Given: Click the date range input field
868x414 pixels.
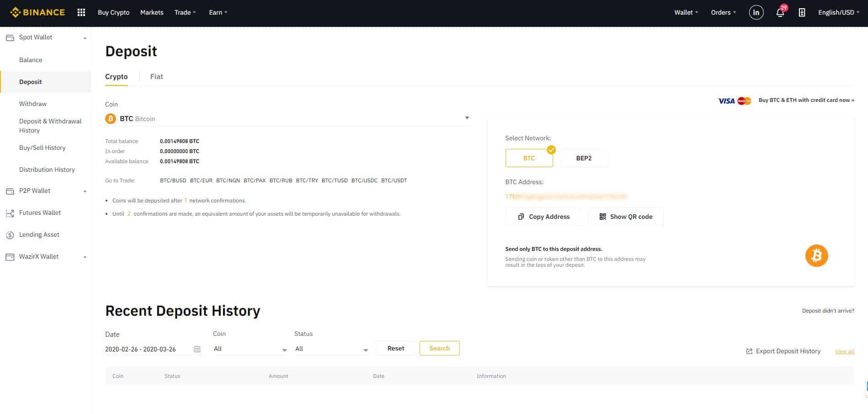Looking at the screenshot, I should click(x=153, y=349).
